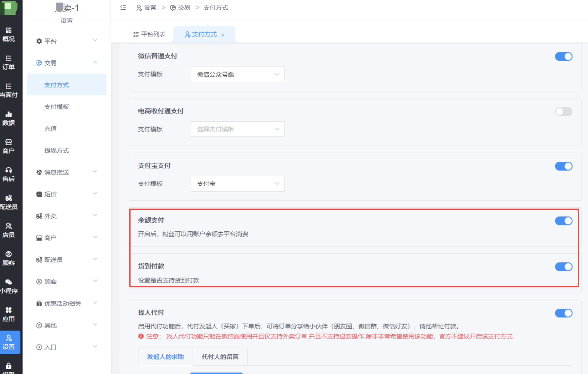Click the 入口 compass icon in settings menu
Screen dimensions: 588x374
point(39,347)
